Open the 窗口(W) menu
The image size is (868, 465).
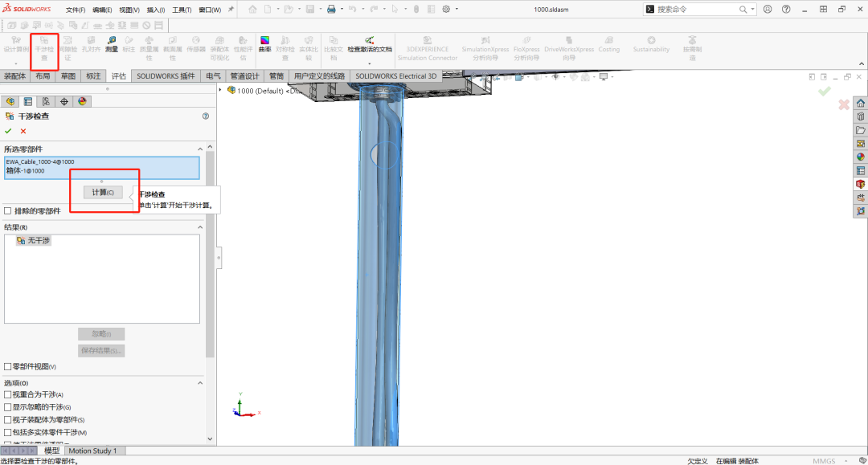click(210, 10)
